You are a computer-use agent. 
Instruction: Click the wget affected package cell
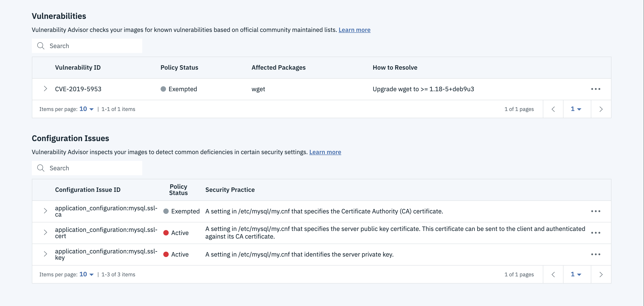coord(258,89)
